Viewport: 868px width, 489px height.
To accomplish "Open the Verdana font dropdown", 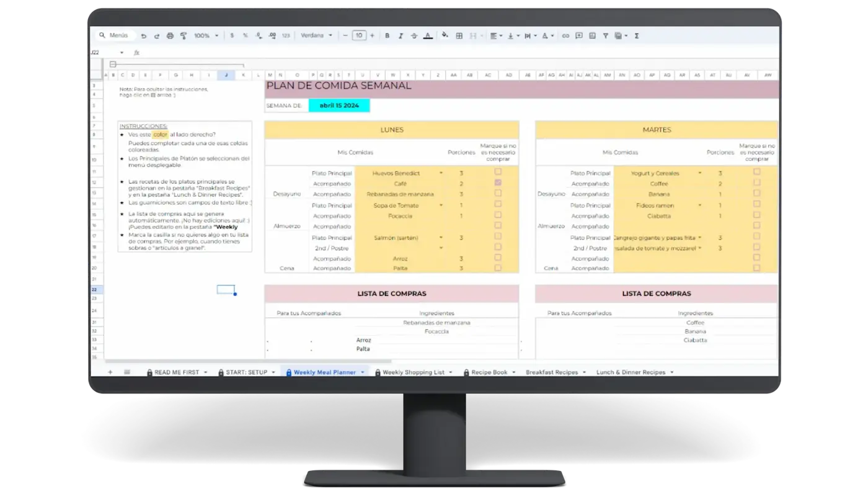I will point(317,36).
